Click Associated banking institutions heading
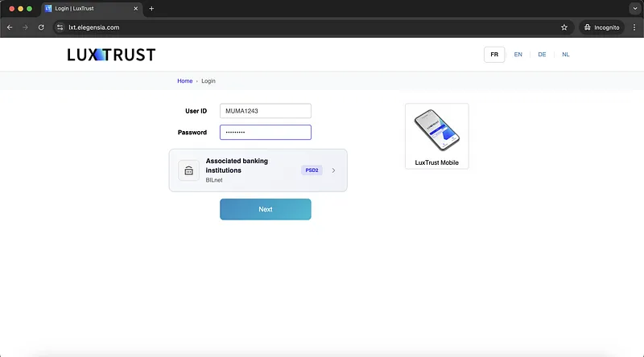 (x=237, y=166)
